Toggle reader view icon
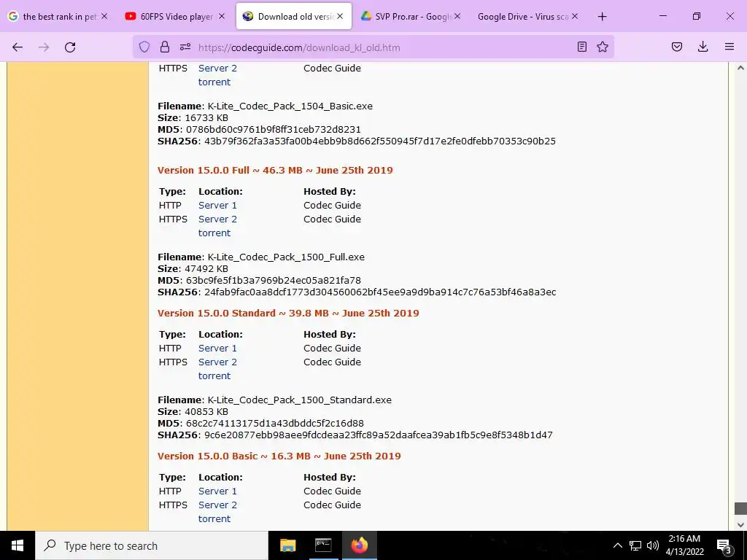 581,47
